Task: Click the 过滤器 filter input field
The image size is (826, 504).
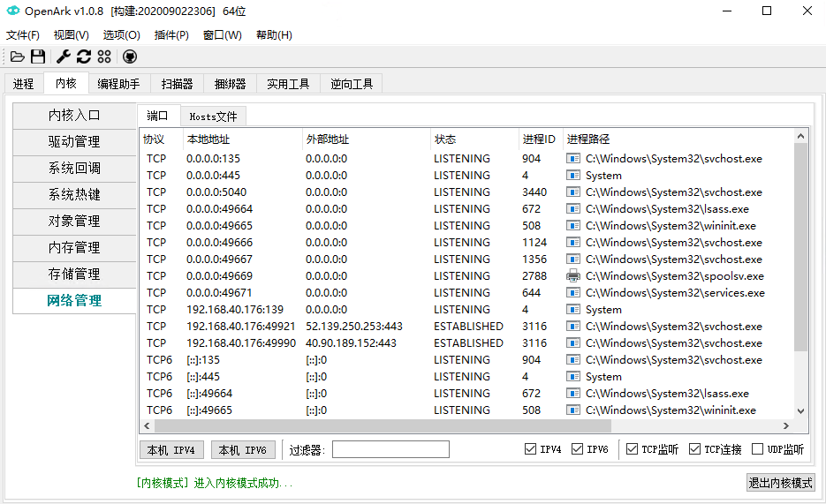Action: tap(390, 449)
